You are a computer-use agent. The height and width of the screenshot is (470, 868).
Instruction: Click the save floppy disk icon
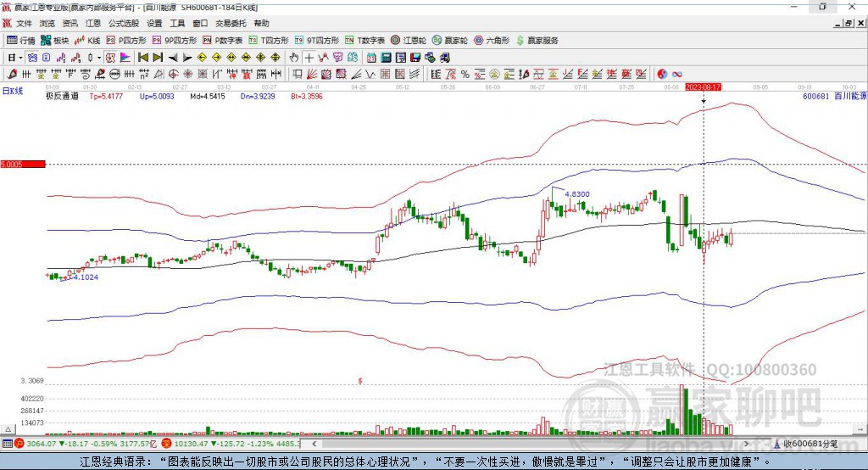coord(415,58)
